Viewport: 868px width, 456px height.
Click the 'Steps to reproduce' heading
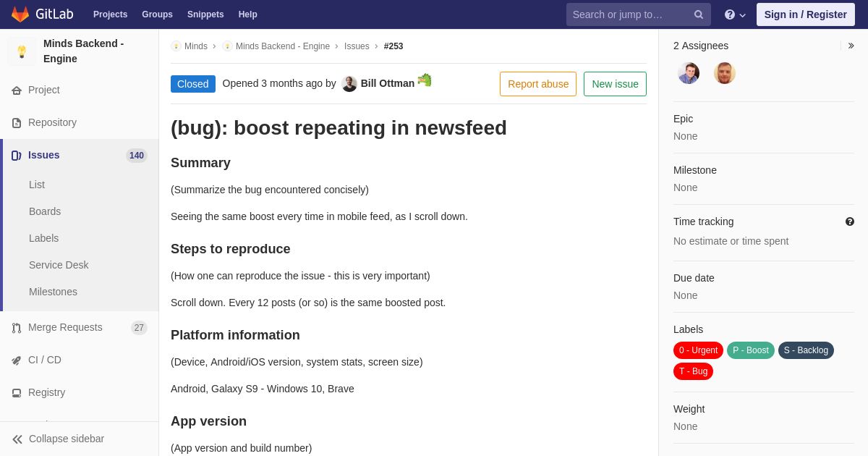(x=231, y=249)
